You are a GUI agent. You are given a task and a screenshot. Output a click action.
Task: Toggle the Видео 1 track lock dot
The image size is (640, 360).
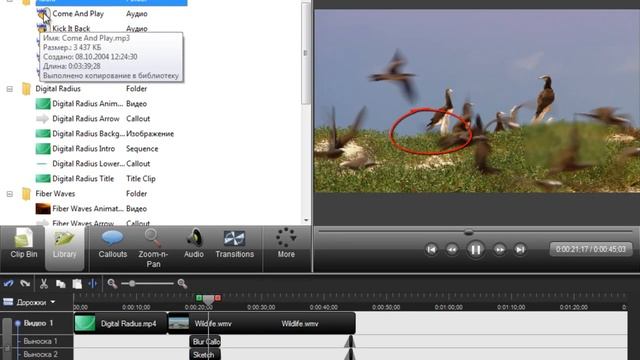18,323
